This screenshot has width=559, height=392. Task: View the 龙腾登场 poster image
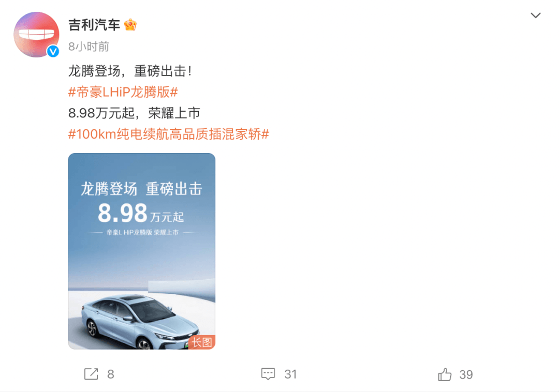[141, 251]
